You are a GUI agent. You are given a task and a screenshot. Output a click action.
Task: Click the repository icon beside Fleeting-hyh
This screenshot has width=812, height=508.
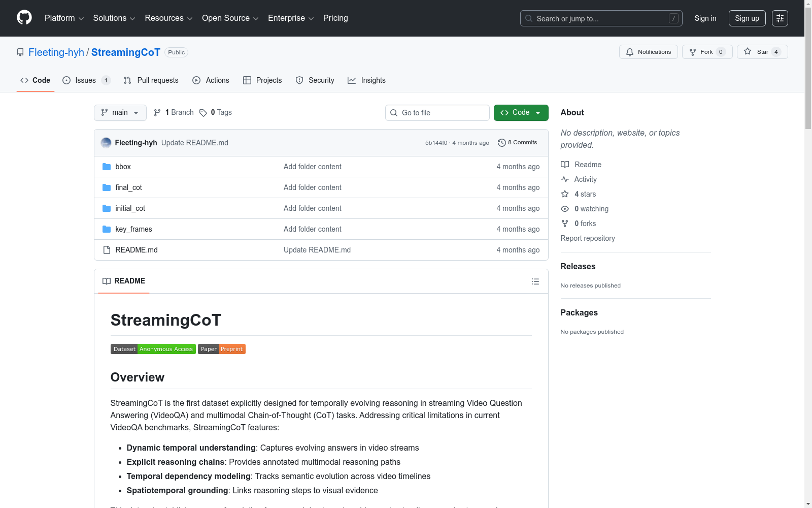pos(20,52)
